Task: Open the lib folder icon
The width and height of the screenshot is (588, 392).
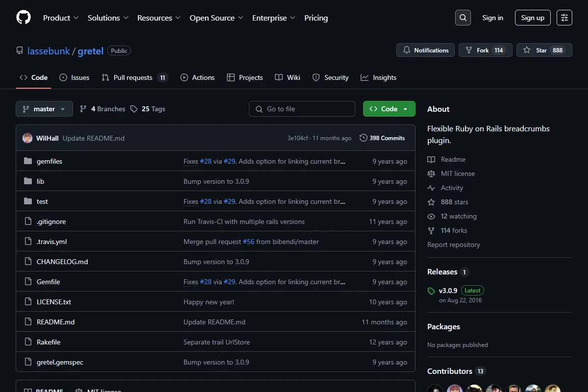Action: coord(28,181)
